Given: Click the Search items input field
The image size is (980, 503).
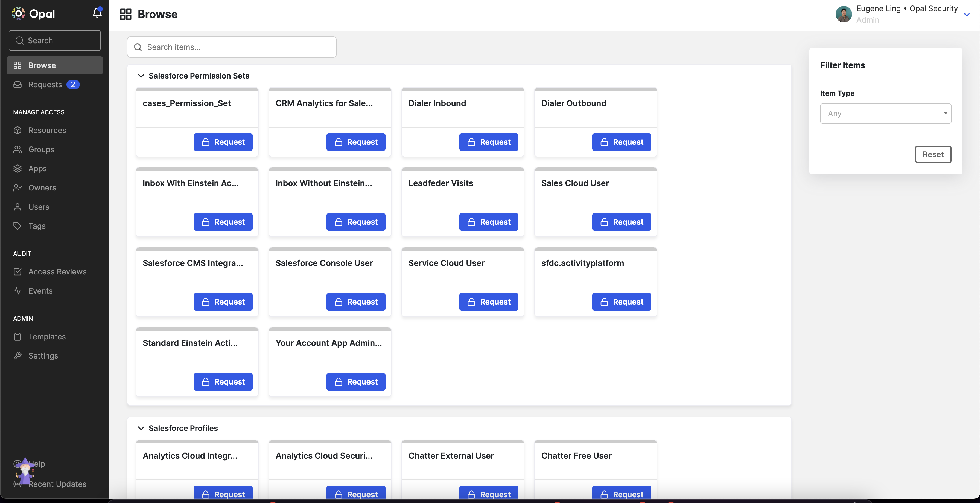Looking at the screenshot, I should 231,47.
